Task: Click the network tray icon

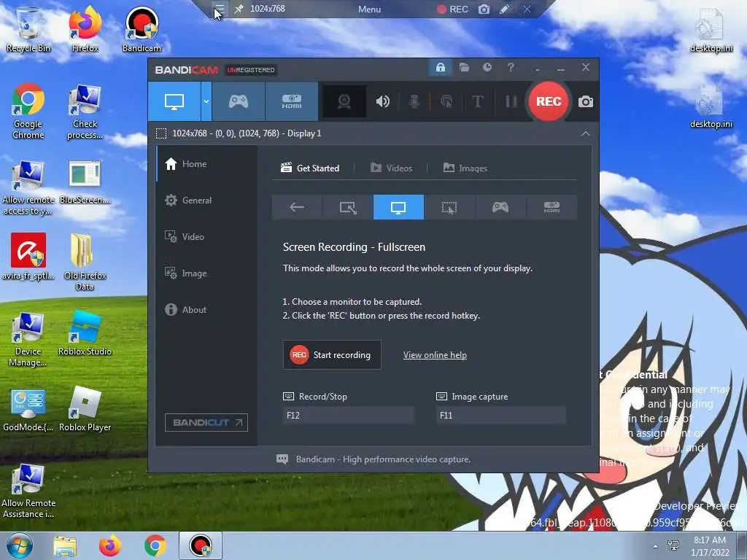Action: click(x=673, y=545)
